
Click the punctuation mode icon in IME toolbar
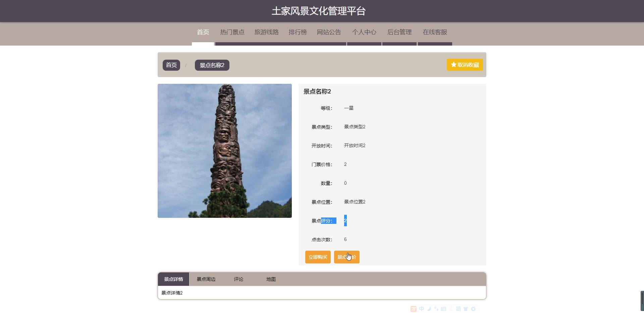coord(436,309)
